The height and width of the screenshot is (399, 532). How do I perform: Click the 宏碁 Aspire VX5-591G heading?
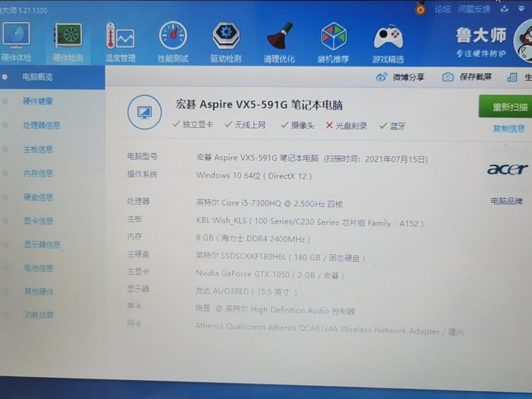[x=259, y=104]
